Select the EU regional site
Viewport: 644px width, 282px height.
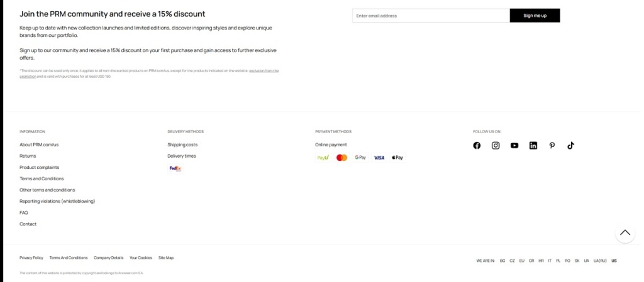pos(521,261)
